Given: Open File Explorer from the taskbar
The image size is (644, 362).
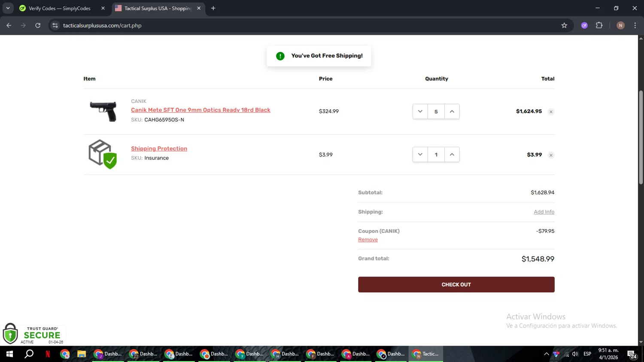Looking at the screenshot, I should click(x=82, y=354).
